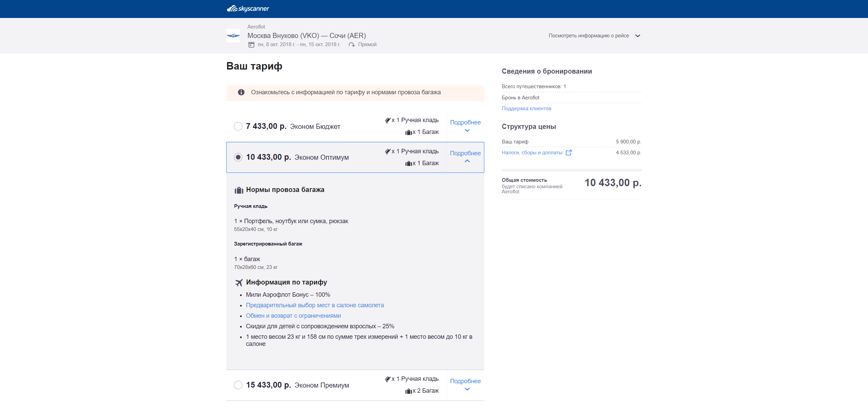Click Эконом Бюджет fare name
This screenshot has width=868, height=410.
point(315,126)
